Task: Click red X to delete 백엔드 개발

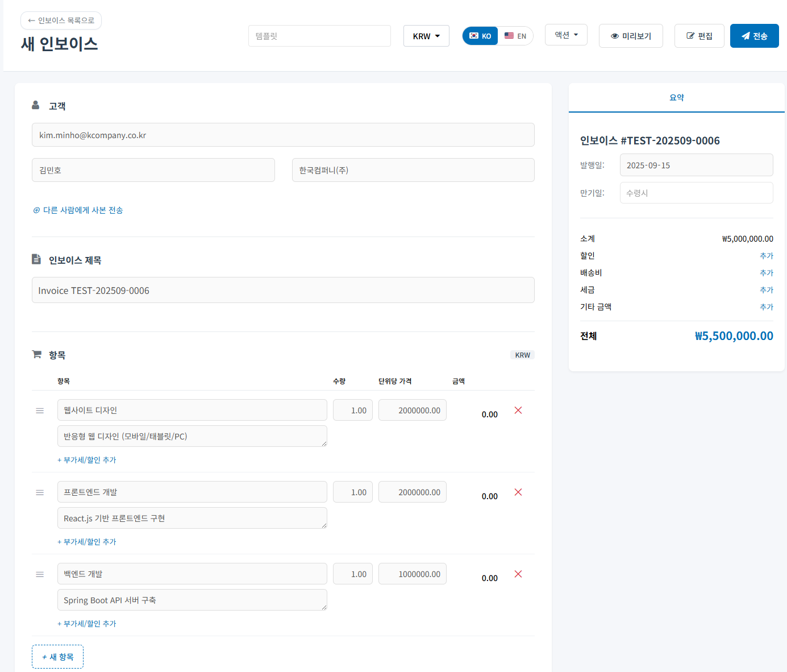Action: (x=518, y=574)
